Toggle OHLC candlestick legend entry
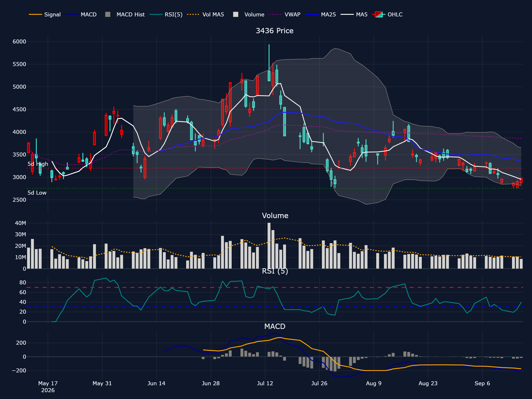532x399 pixels. (387, 14)
